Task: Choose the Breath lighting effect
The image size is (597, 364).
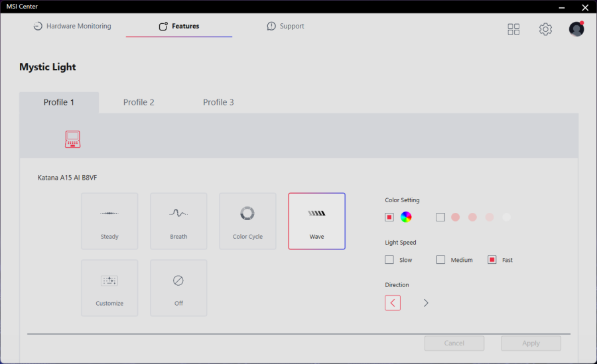Action: [178, 221]
